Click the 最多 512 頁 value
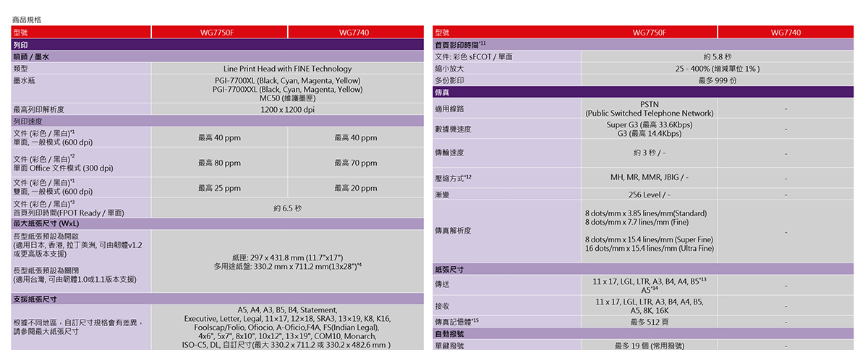 click(x=650, y=321)
